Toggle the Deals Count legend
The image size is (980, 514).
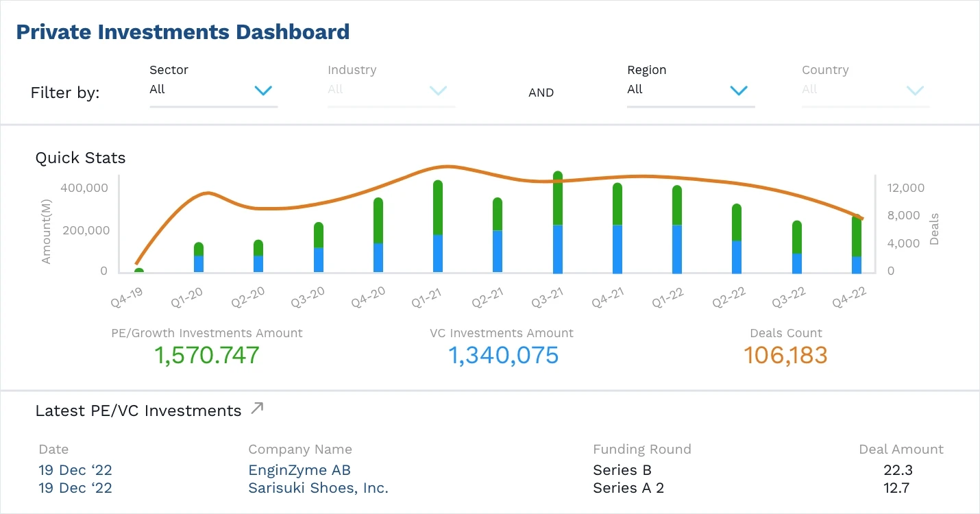pyautogui.click(x=785, y=333)
